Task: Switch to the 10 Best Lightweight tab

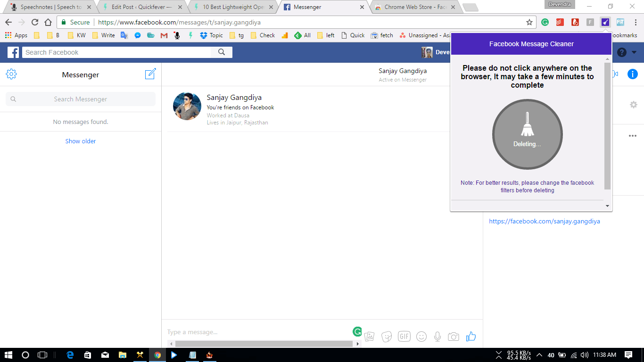Action: [232, 7]
